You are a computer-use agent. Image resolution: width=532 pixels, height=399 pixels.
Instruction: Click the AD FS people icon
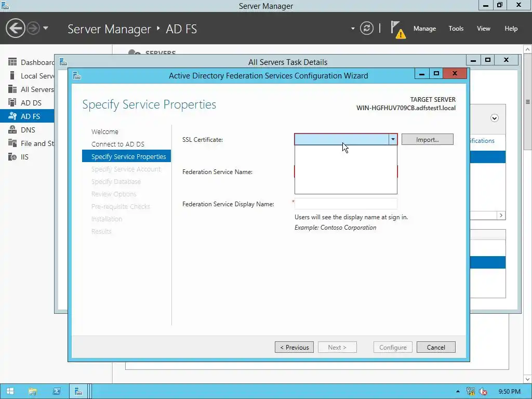pos(12,116)
